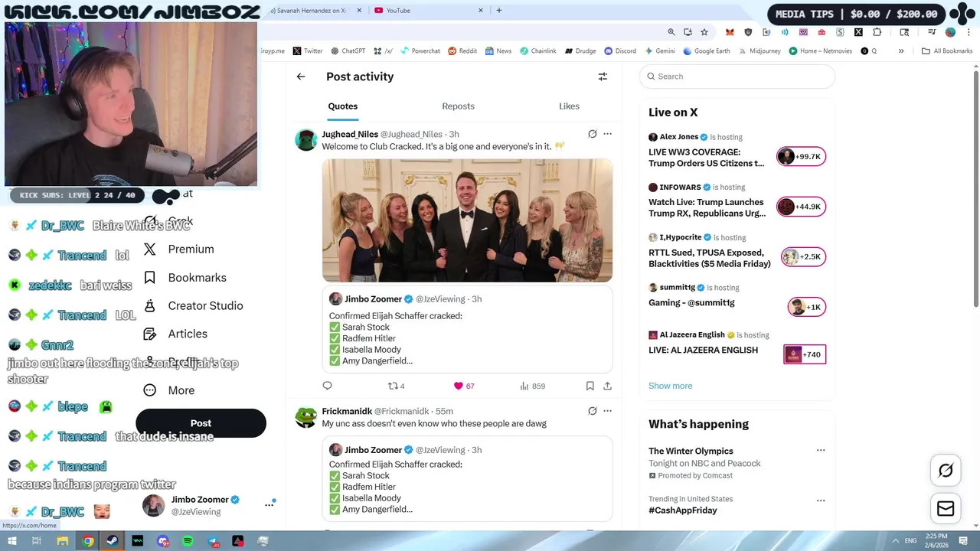Open the Post activity filter settings icon
This screenshot has width=980, height=551.
(x=603, y=77)
